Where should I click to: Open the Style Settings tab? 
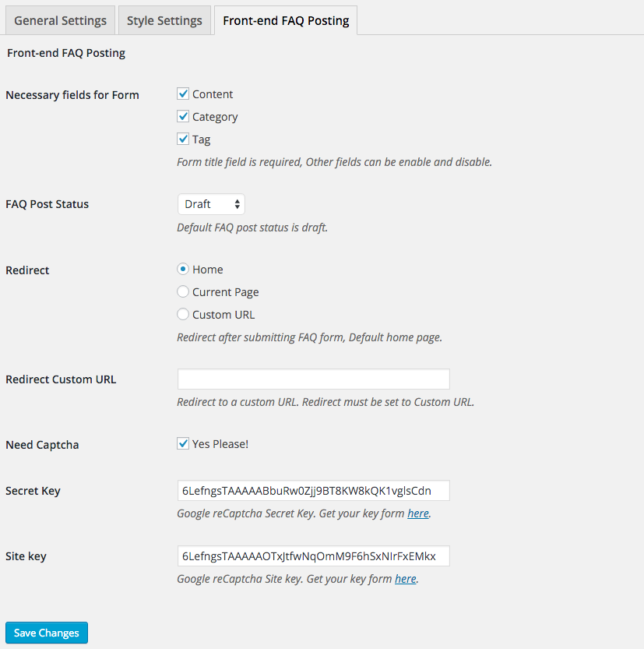[164, 21]
